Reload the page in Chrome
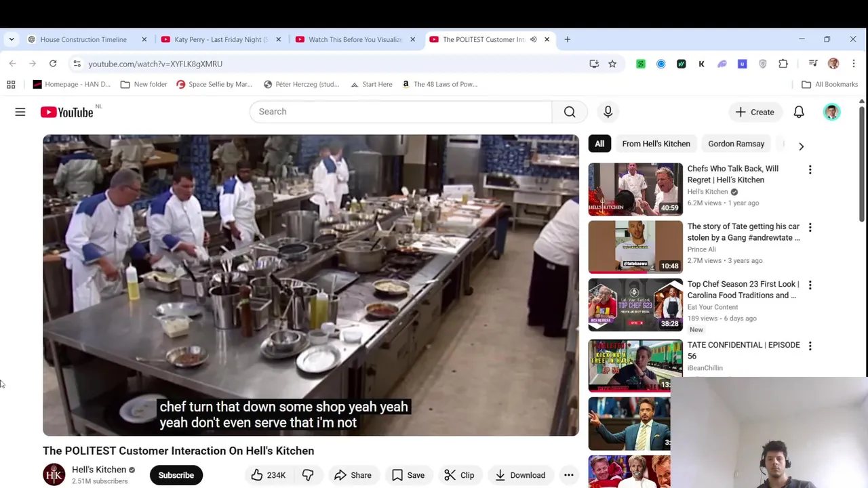 [x=53, y=64]
